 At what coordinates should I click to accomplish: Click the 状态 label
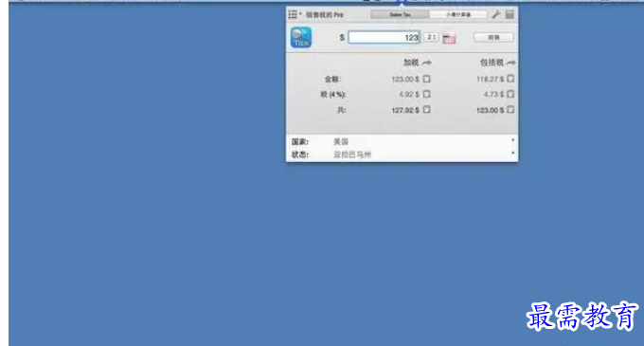click(300, 155)
